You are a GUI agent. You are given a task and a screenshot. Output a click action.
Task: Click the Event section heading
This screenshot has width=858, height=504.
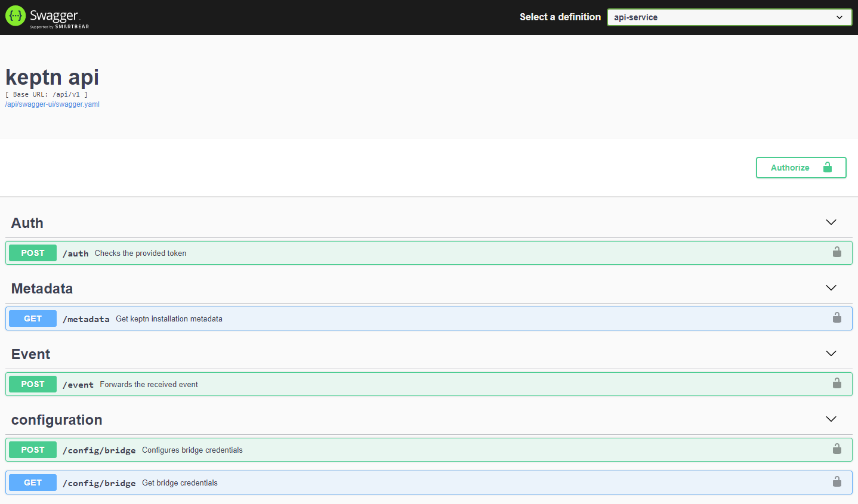tap(31, 354)
